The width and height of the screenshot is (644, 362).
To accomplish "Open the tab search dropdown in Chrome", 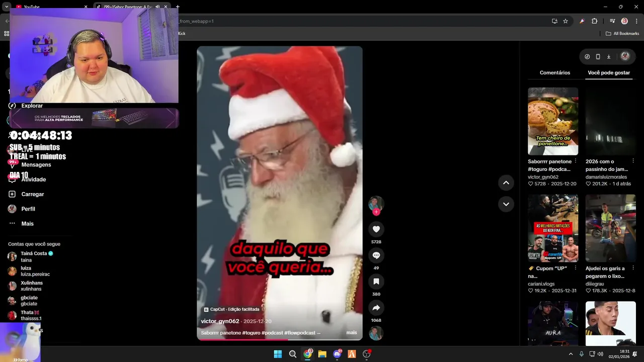I will [7, 7].
